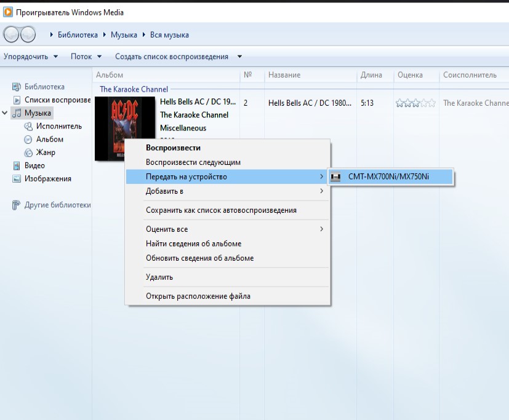Expand the Создать список воспроизведения dropdown arrow
The height and width of the screenshot is (420, 509).
(240, 57)
